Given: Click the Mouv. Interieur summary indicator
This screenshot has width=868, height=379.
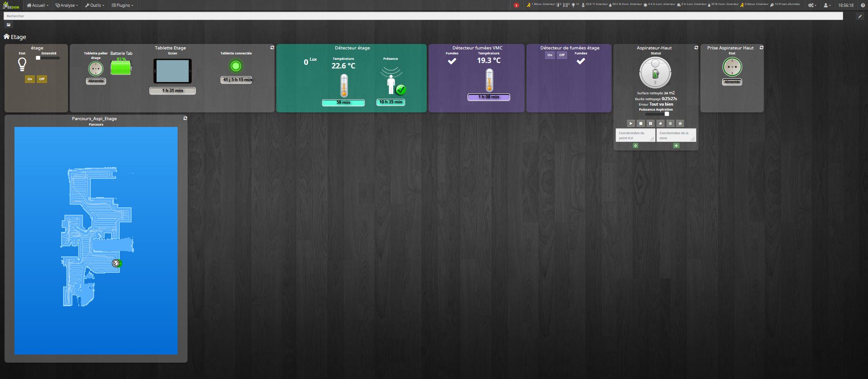Looking at the screenshot, I should 540,5.
